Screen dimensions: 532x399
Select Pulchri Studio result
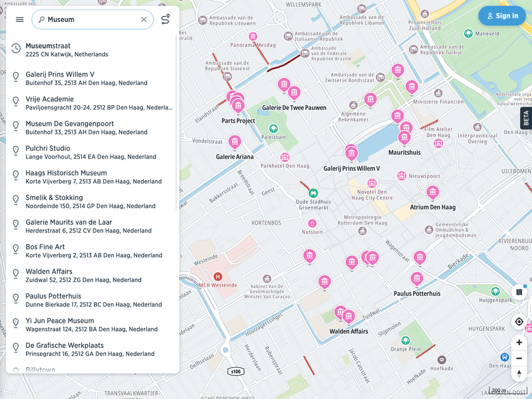[x=92, y=153]
